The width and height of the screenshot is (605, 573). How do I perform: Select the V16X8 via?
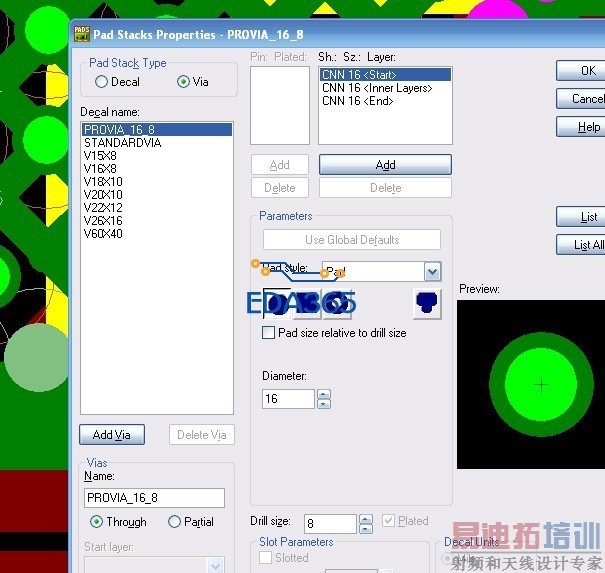pos(157,169)
